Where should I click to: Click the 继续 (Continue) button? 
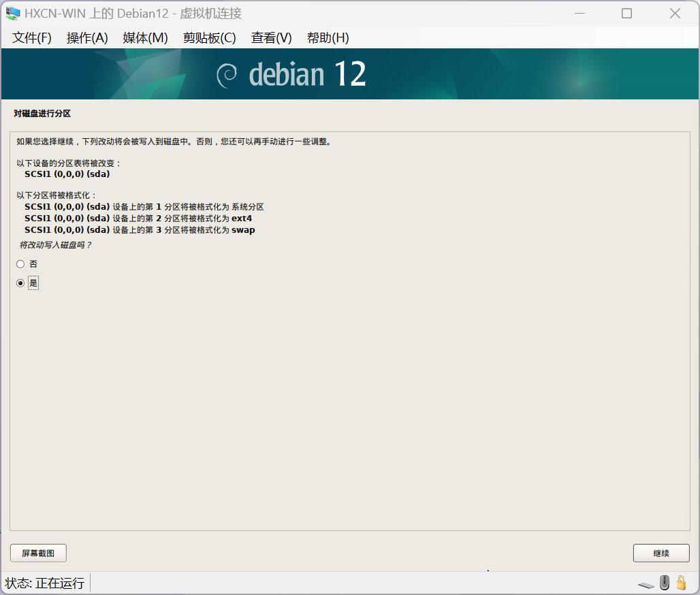661,553
